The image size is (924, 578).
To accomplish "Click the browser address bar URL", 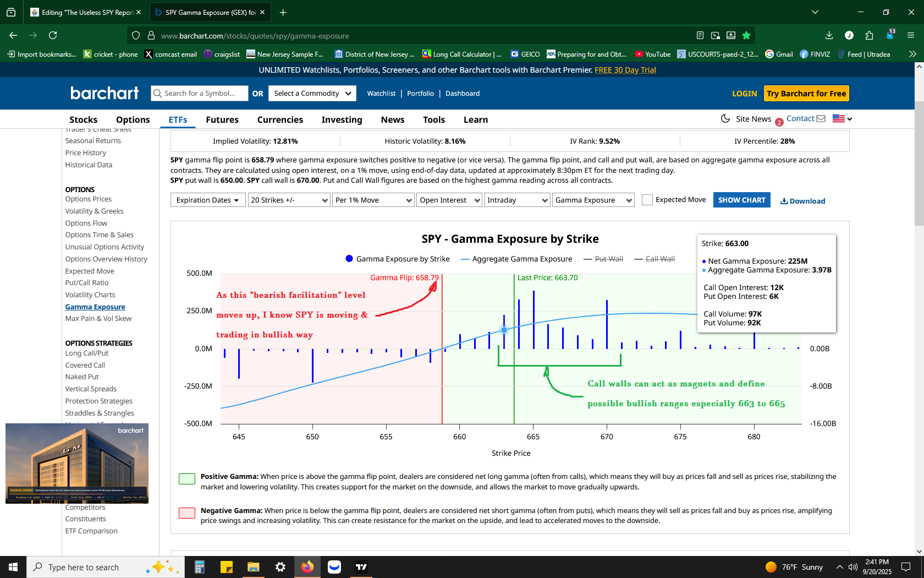I will (x=255, y=36).
